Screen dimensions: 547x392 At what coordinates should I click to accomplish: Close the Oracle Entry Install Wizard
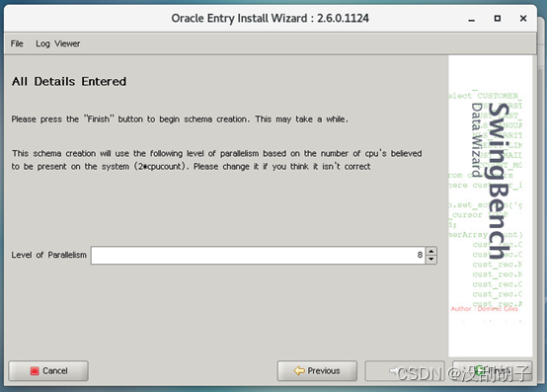[x=523, y=18]
